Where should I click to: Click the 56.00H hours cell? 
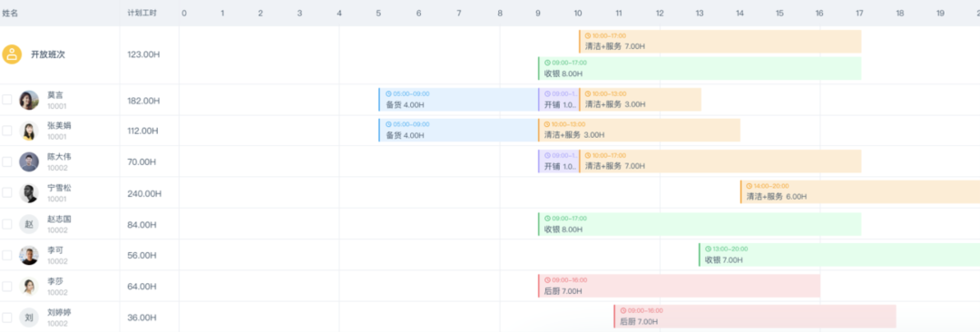pos(142,255)
